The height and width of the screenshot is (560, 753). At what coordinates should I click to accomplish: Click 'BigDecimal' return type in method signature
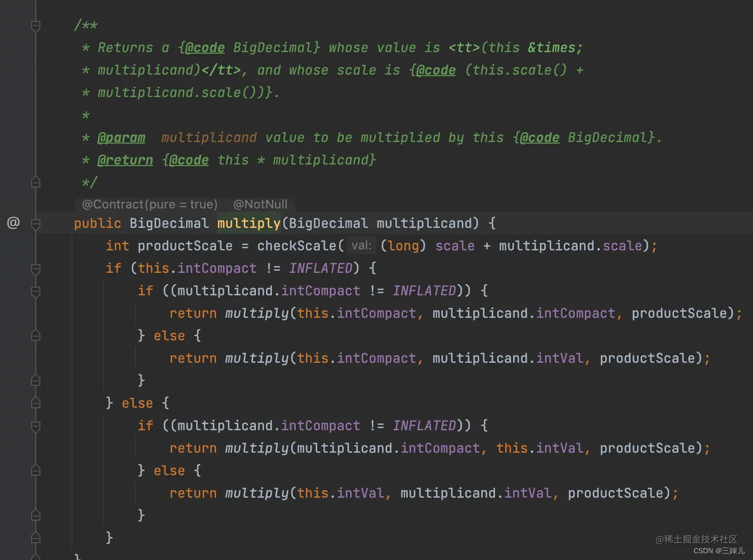(x=169, y=223)
